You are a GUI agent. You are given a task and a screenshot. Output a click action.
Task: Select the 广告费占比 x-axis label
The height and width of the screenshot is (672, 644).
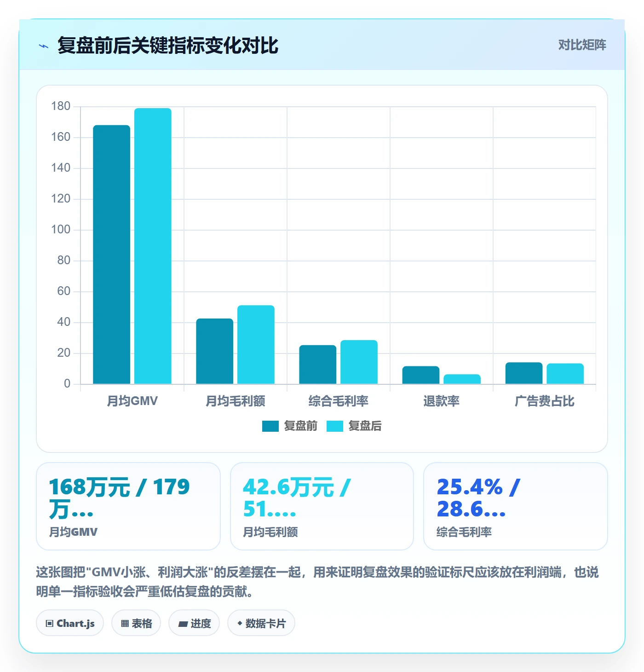pos(545,401)
